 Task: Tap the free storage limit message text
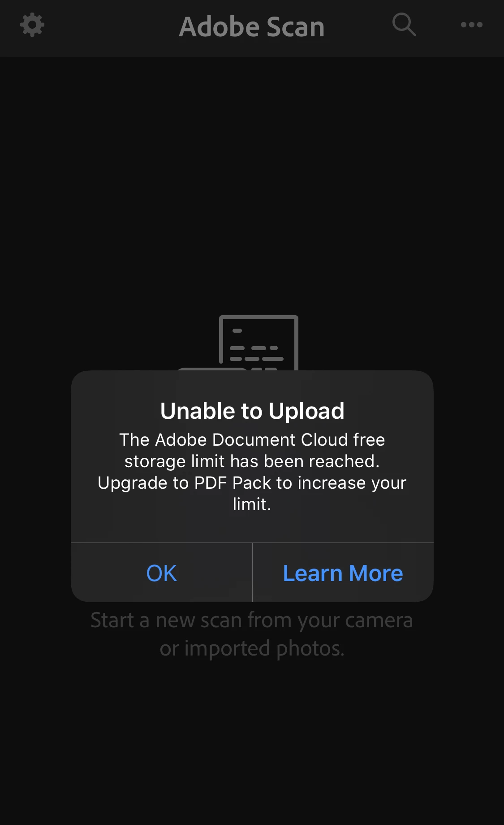tap(252, 472)
